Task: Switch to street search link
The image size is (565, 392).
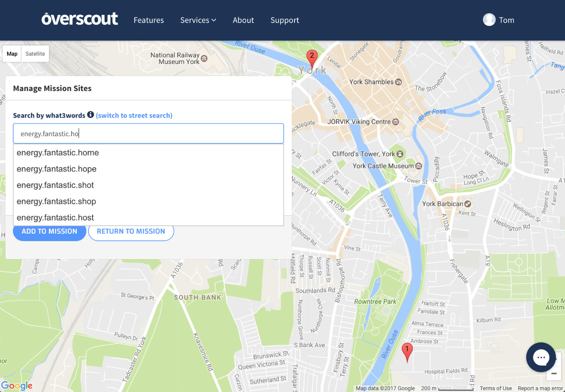Action: 134,115
